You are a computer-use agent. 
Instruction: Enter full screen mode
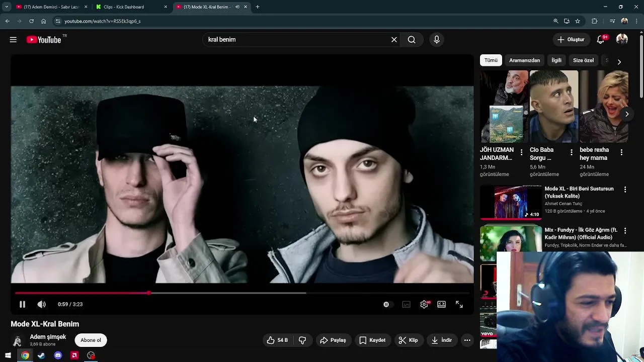(459, 304)
